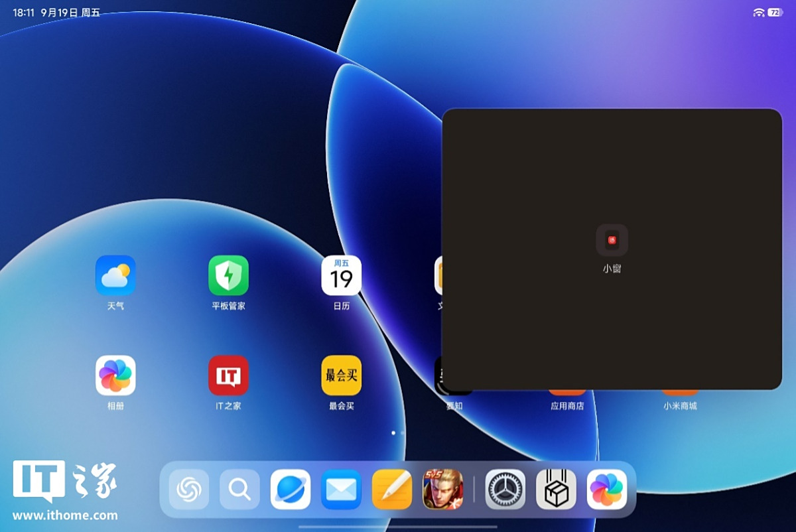Open the Mail app in dock

341,490
